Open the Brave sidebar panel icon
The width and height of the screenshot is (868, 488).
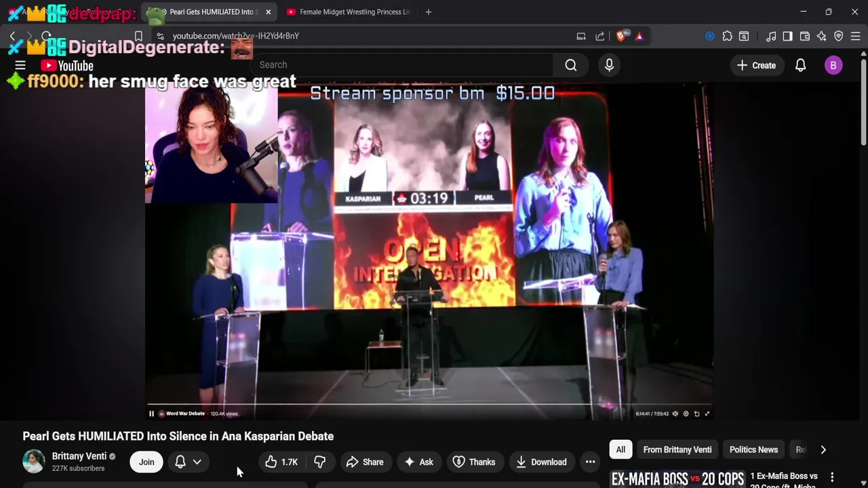point(787,36)
